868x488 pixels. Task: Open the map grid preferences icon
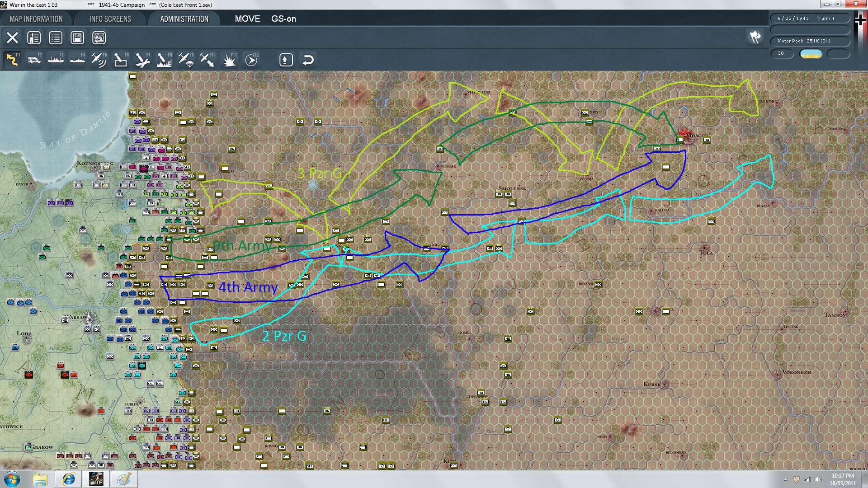click(99, 38)
